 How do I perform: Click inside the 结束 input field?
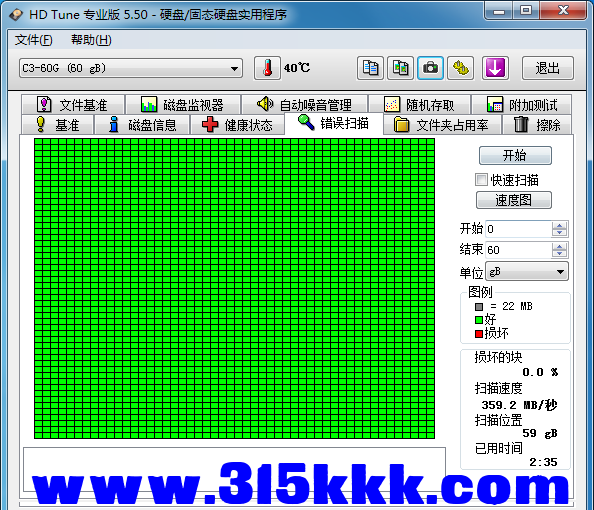pos(518,250)
